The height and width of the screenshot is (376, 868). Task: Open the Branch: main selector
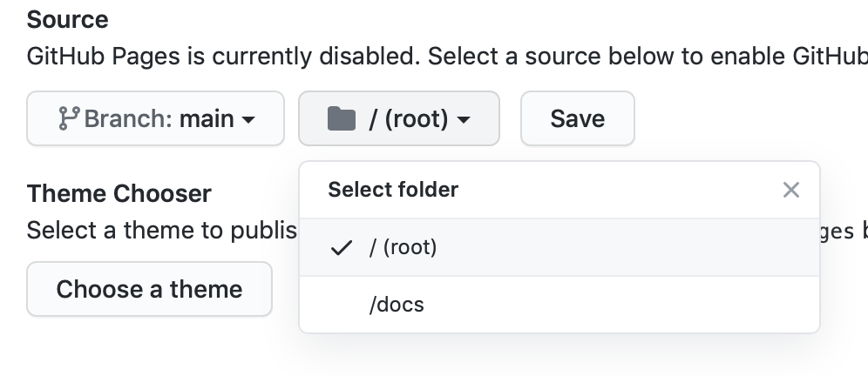pos(155,118)
